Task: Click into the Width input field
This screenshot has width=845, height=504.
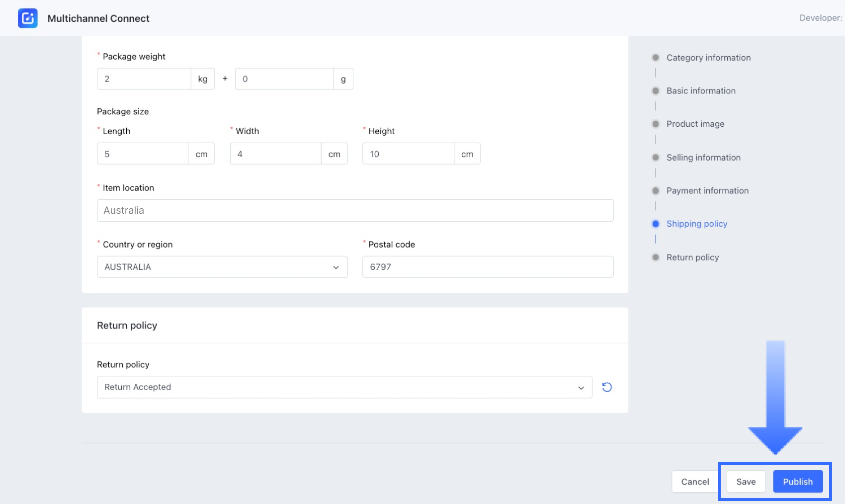Action: pos(275,154)
